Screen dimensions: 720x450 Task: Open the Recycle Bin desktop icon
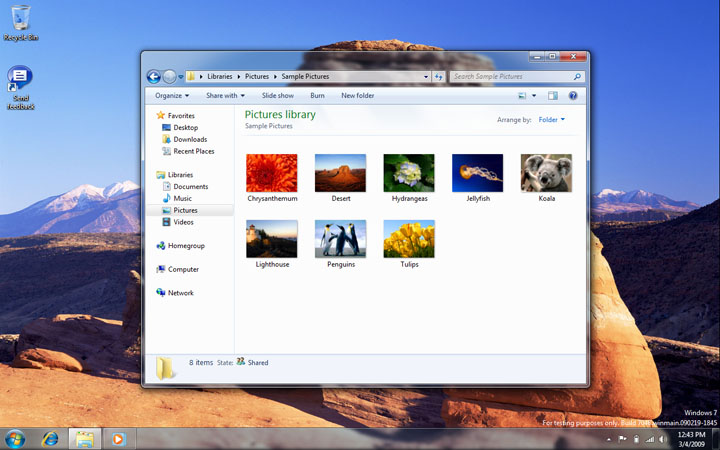coord(20,23)
